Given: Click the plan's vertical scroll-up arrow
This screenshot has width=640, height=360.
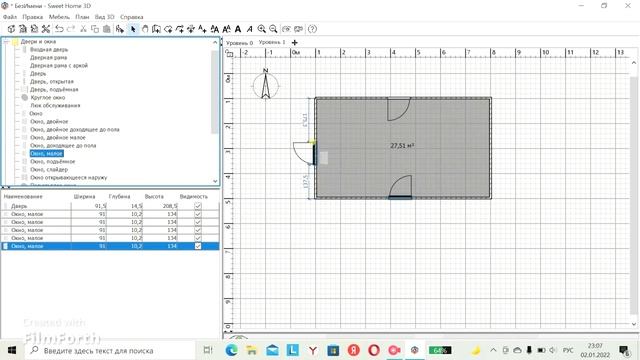Looking at the screenshot, I should pos(633,63).
